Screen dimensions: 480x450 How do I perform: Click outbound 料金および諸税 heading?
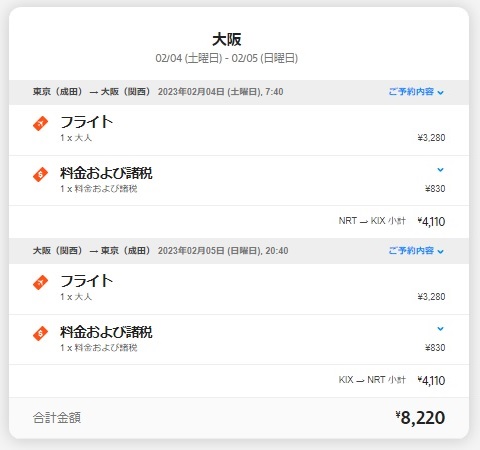click(106, 173)
